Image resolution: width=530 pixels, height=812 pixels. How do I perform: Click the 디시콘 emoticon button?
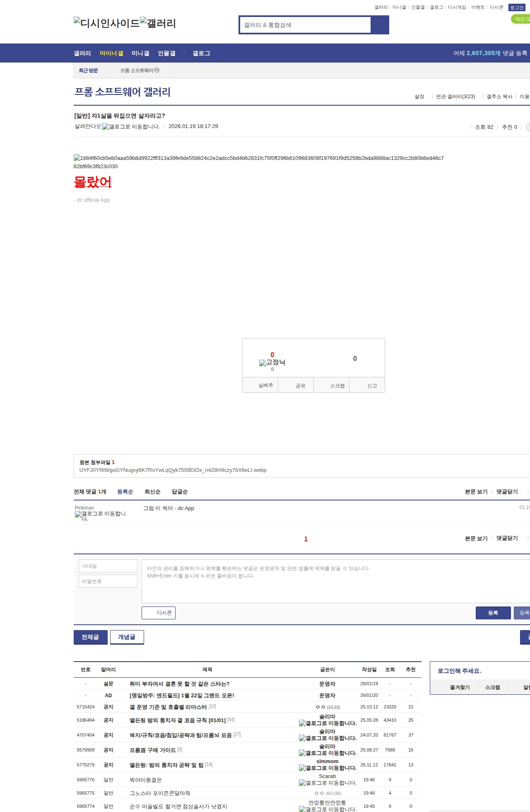(159, 613)
